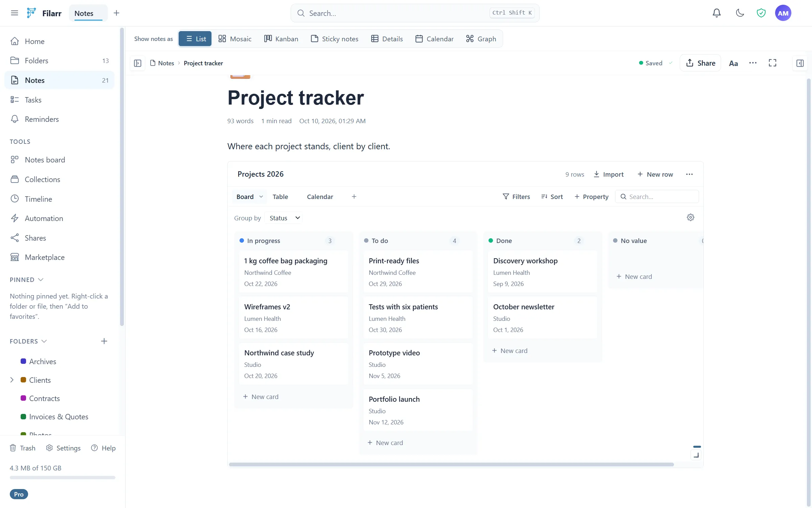Open the Group by Status dropdown
The height and width of the screenshot is (508, 812).
click(284, 218)
